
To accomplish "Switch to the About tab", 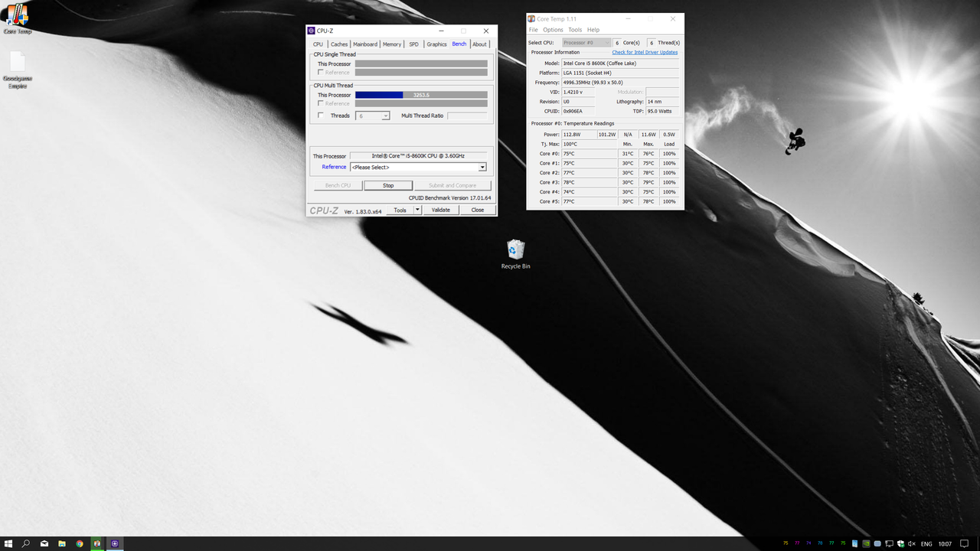I will point(479,44).
